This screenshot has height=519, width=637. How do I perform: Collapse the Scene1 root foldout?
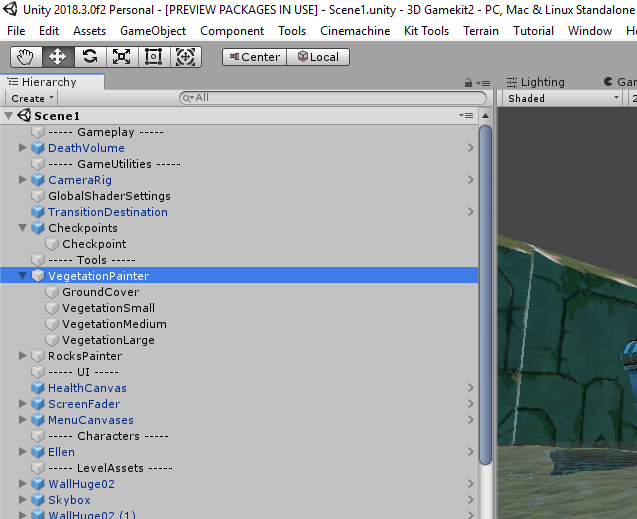coord(8,116)
